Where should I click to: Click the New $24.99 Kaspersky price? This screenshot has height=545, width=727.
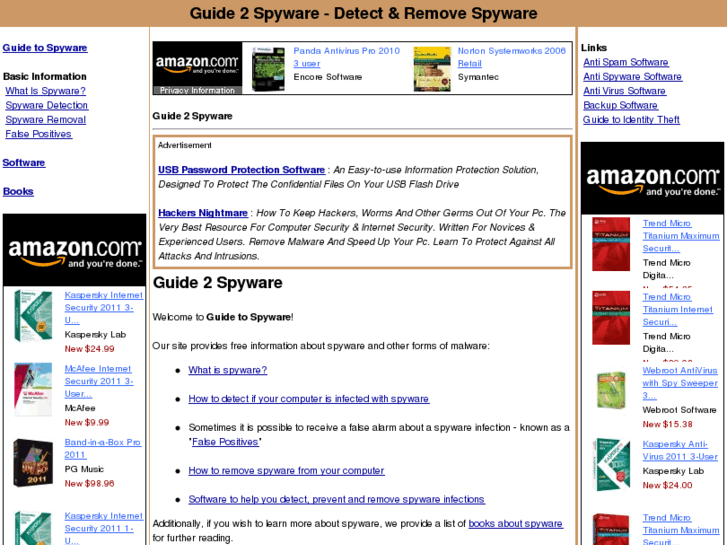(89, 349)
